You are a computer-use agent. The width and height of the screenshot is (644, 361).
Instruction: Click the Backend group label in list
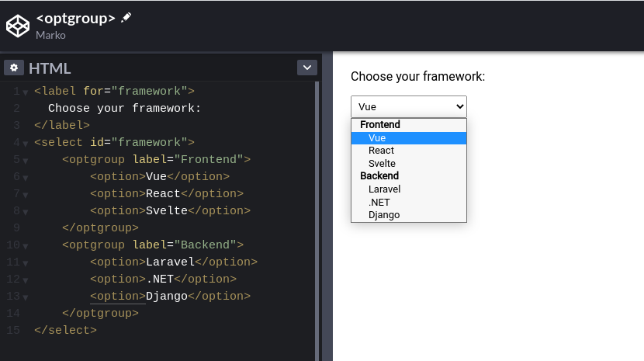[379, 176]
